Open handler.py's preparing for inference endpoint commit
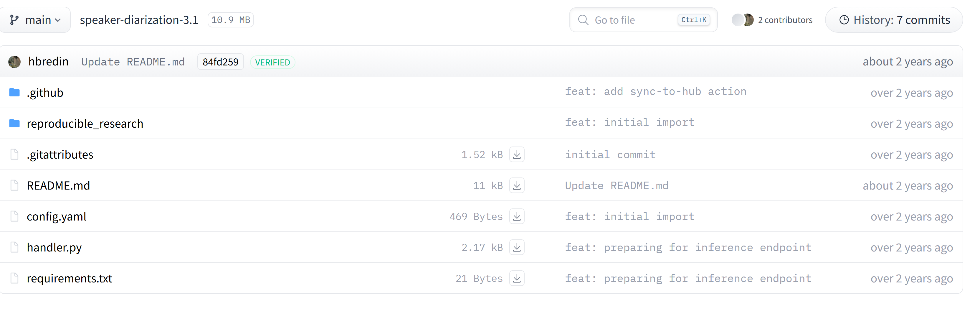 click(x=688, y=247)
